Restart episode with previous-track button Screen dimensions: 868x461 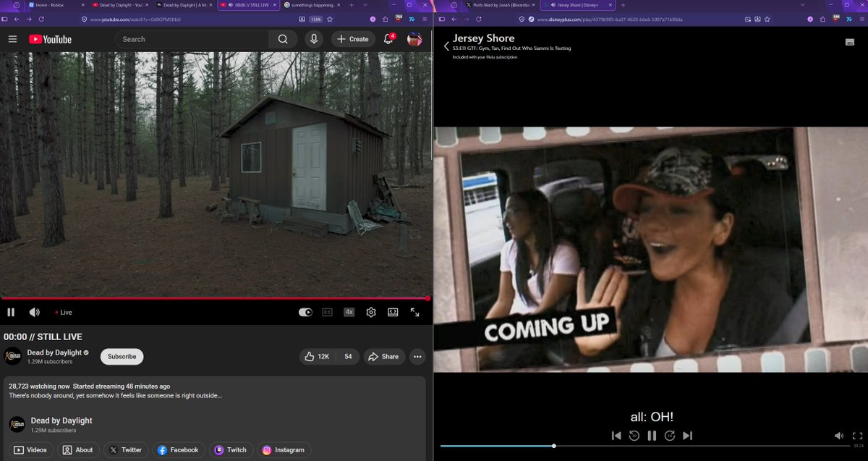pos(616,436)
